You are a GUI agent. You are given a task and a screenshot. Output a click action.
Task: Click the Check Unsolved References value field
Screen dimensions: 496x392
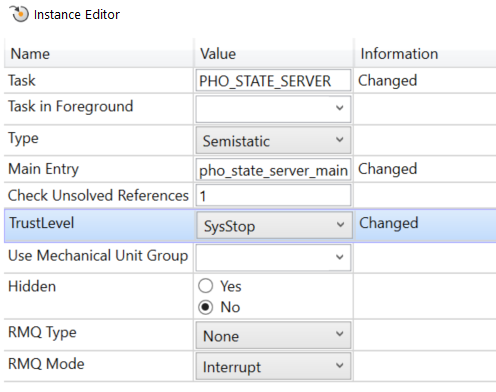coord(273,196)
